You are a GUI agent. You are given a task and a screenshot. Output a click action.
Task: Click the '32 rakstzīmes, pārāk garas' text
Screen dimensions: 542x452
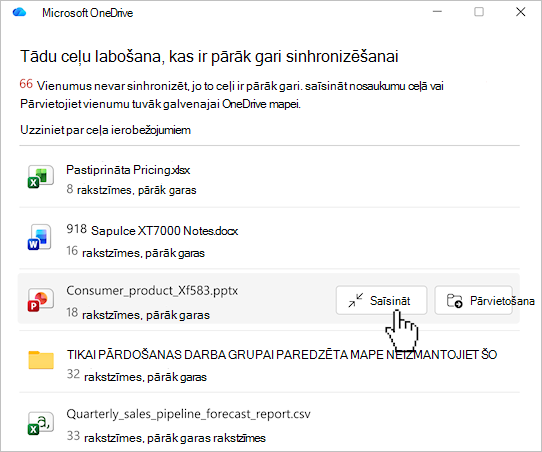click(137, 376)
